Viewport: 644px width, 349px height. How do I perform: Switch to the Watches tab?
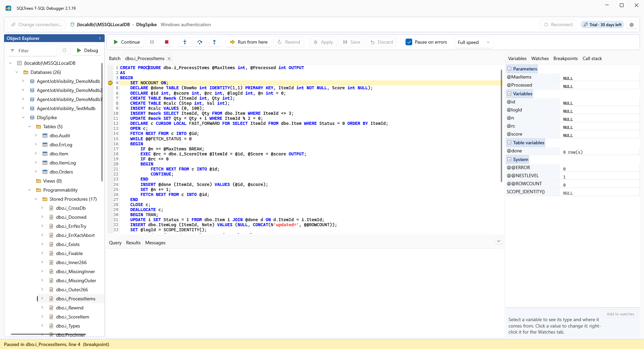click(x=540, y=58)
